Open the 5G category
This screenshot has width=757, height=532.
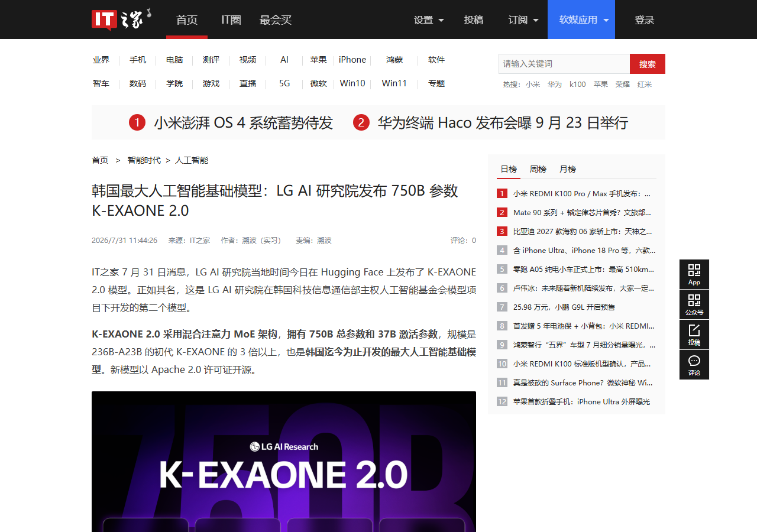(284, 83)
